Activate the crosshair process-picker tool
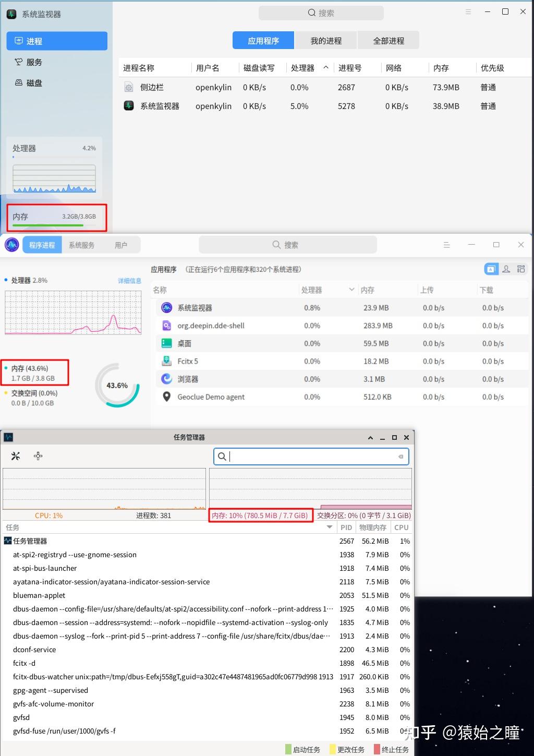 coord(38,455)
